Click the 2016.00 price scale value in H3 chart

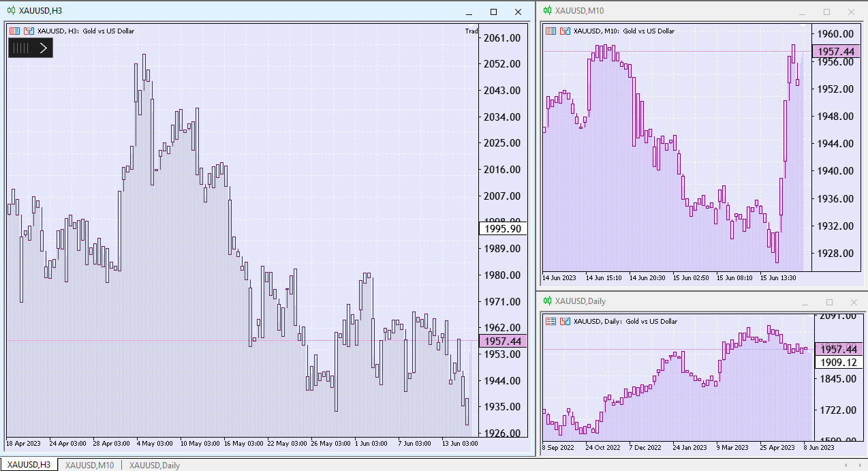(x=502, y=170)
